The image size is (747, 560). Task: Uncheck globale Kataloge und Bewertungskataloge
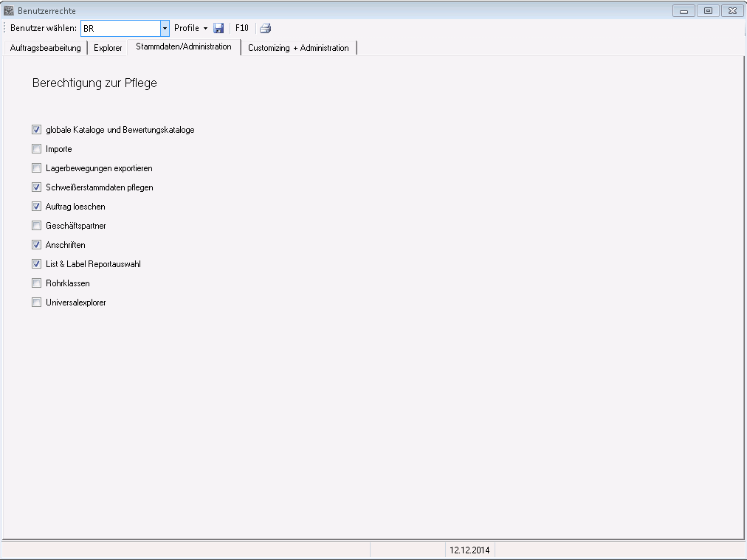coord(37,130)
